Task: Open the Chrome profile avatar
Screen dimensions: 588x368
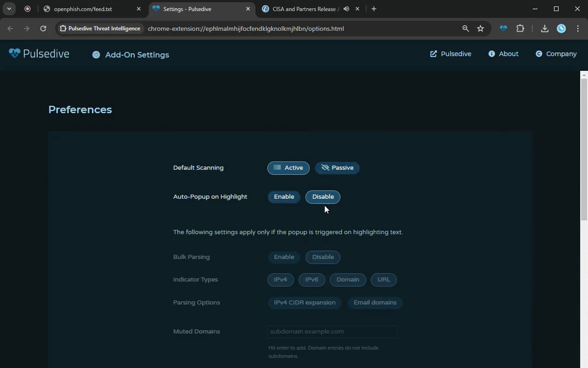Action: [x=561, y=29]
